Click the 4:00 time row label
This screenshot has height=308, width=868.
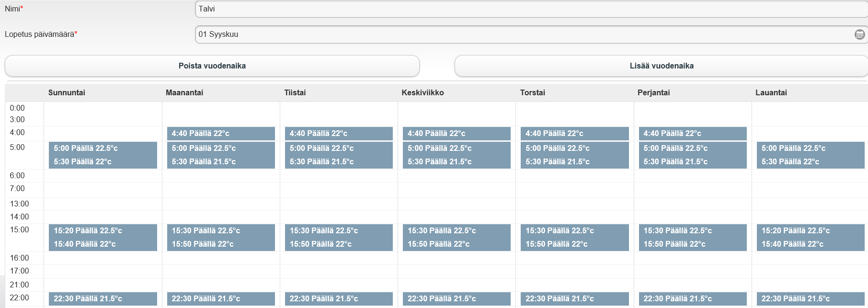tap(17, 133)
